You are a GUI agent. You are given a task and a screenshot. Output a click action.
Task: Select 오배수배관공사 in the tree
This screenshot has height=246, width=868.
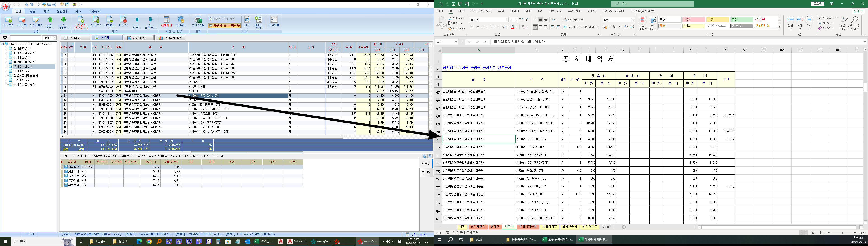pyautogui.click(x=23, y=66)
